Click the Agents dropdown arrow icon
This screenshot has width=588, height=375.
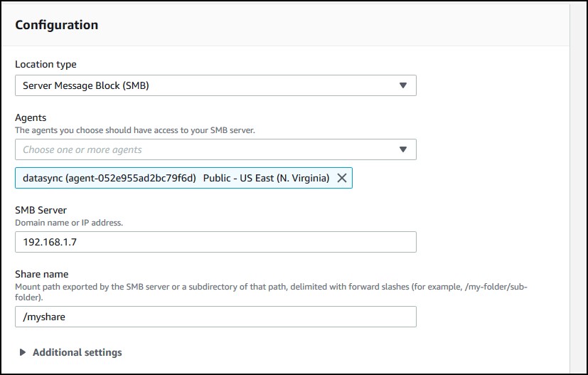(x=403, y=149)
